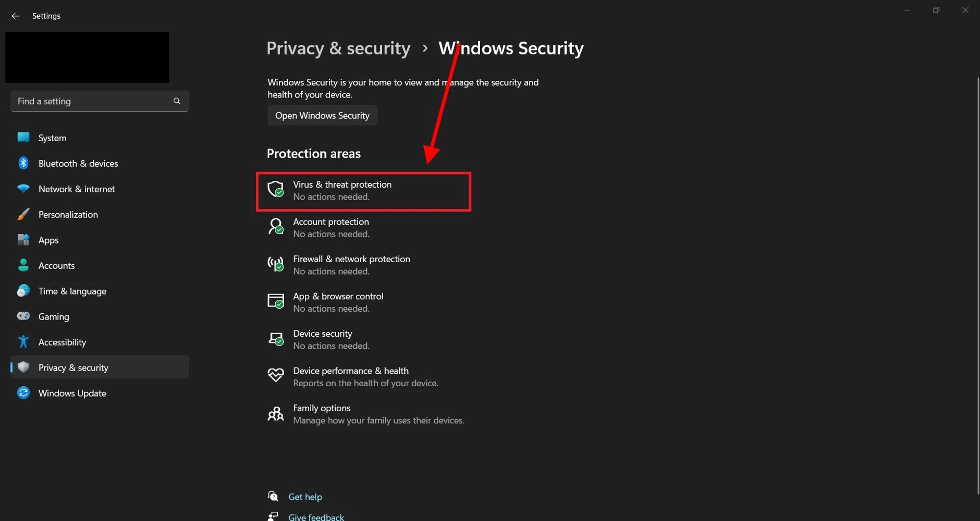Click the Family options people icon
This screenshot has height=521, width=980.
tap(275, 414)
